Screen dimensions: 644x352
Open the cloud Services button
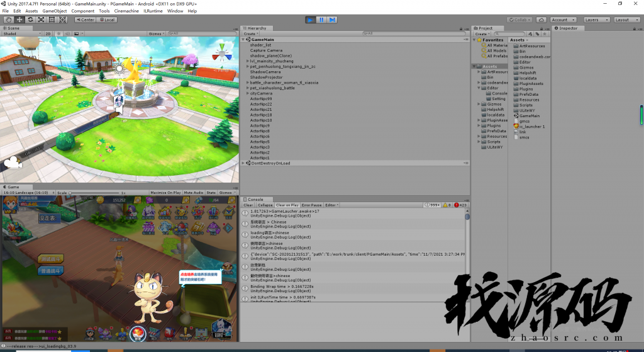tap(541, 20)
